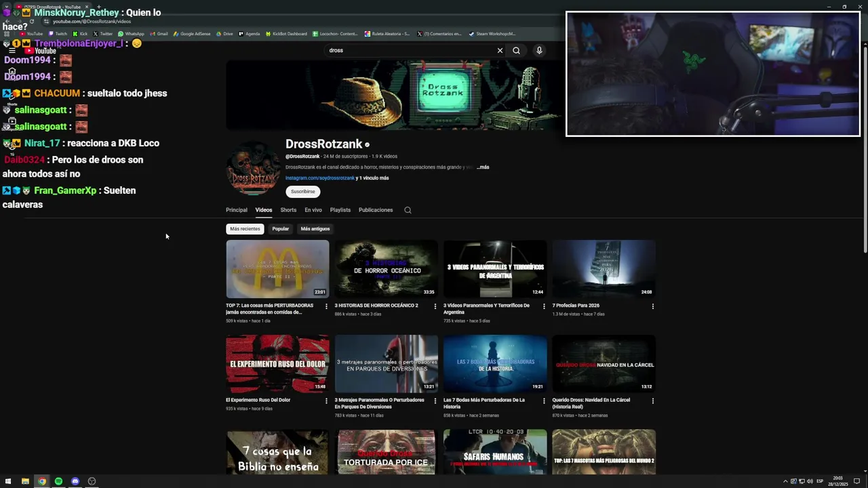Viewport: 868px width, 488px height.
Task: Expand channel description with ...más
Action: pyautogui.click(x=483, y=167)
